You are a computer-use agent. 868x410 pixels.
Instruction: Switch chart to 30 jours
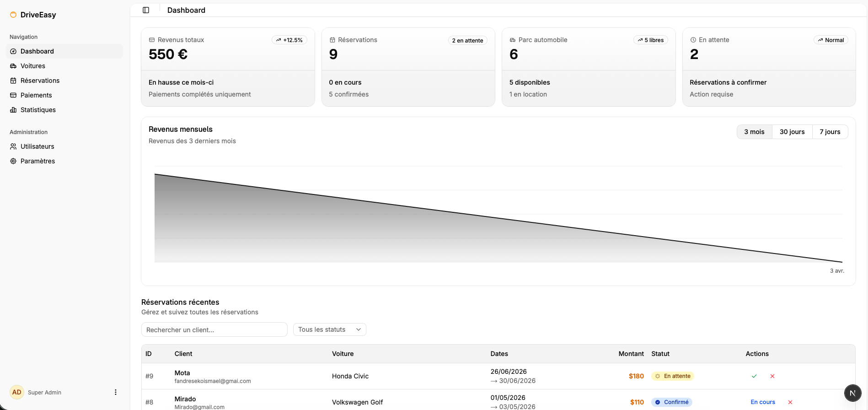792,132
